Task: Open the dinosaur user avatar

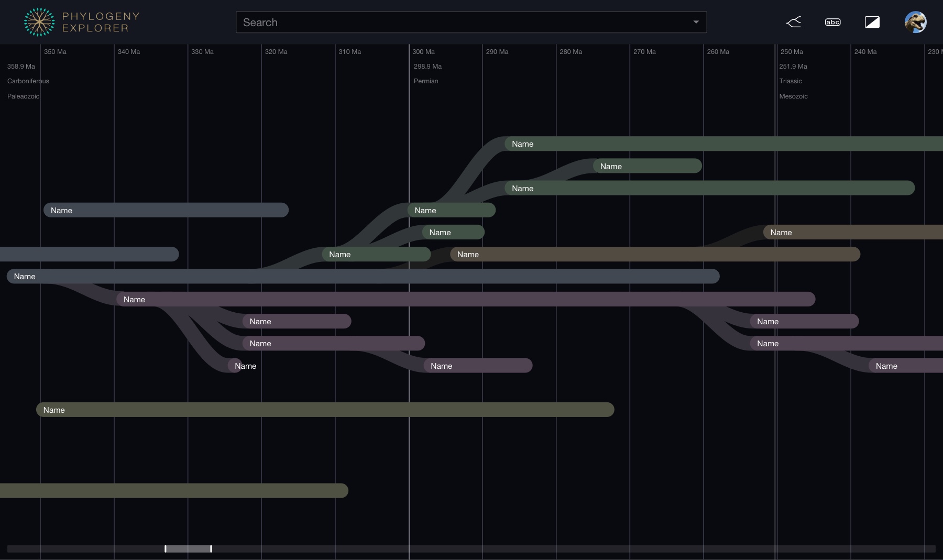Action: point(915,22)
